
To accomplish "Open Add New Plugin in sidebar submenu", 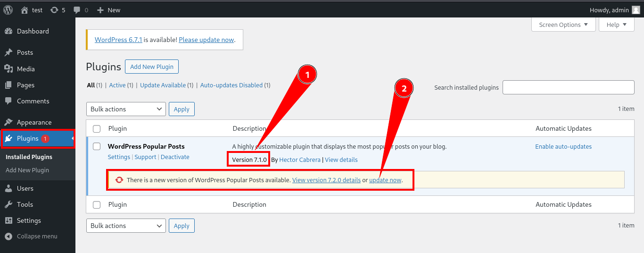I will [27, 170].
